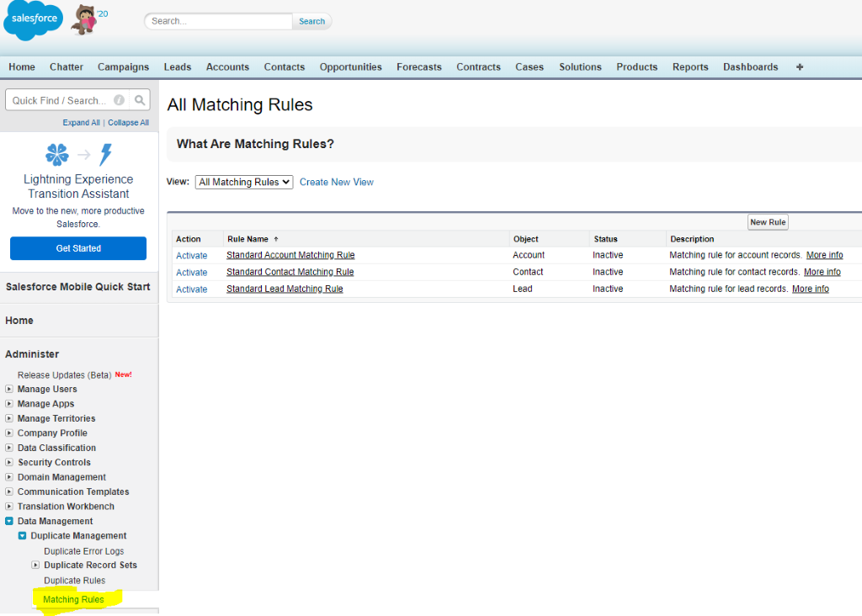This screenshot has width=862, height=616.
Task: Click the Quick Find info icon
Action: click(x=119, y=100)
